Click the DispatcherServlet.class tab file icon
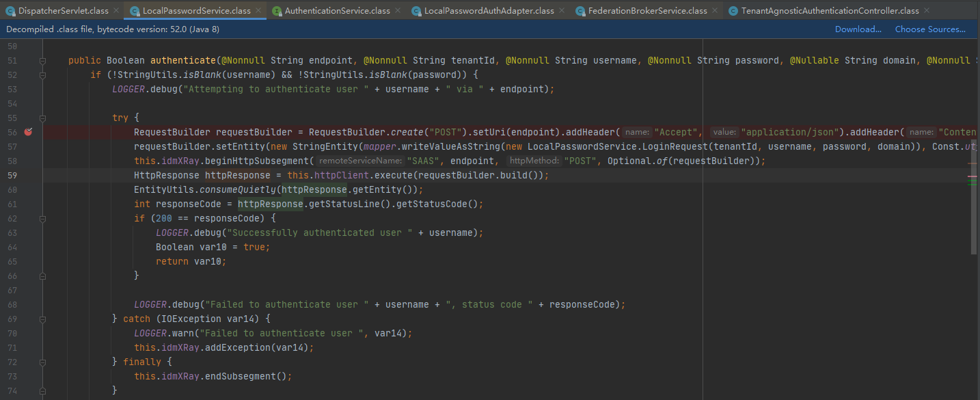 pos(10,11)
